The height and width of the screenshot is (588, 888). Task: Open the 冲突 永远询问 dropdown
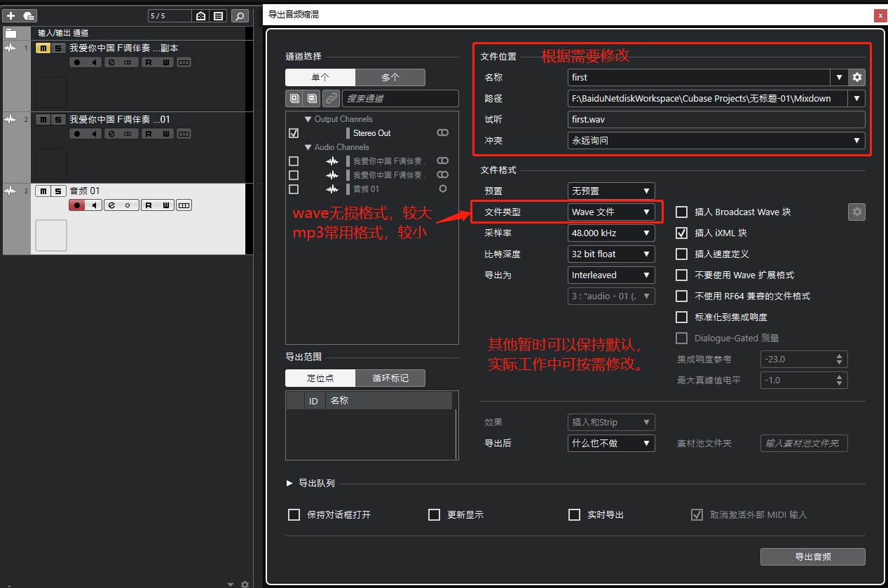tap(716, 141)
